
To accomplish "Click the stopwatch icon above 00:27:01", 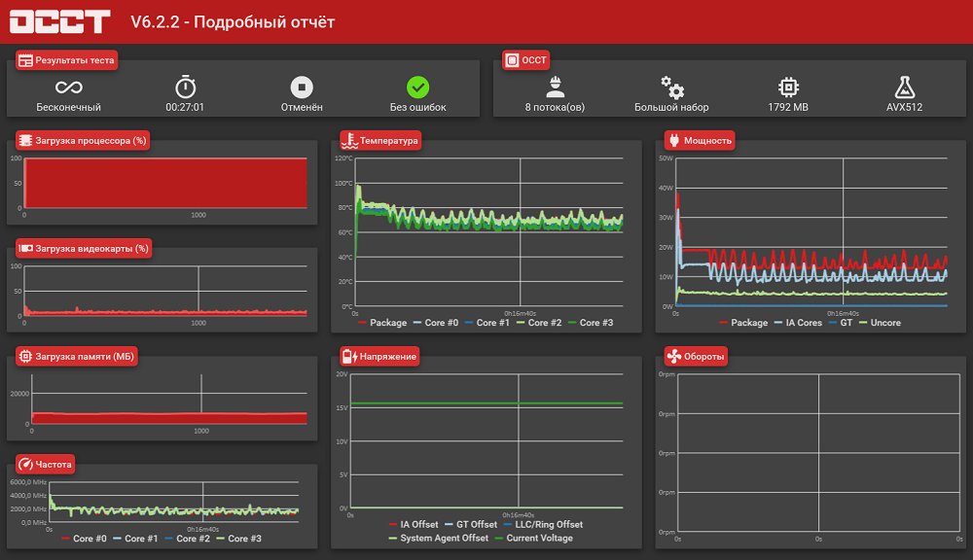I will (185, 87).
